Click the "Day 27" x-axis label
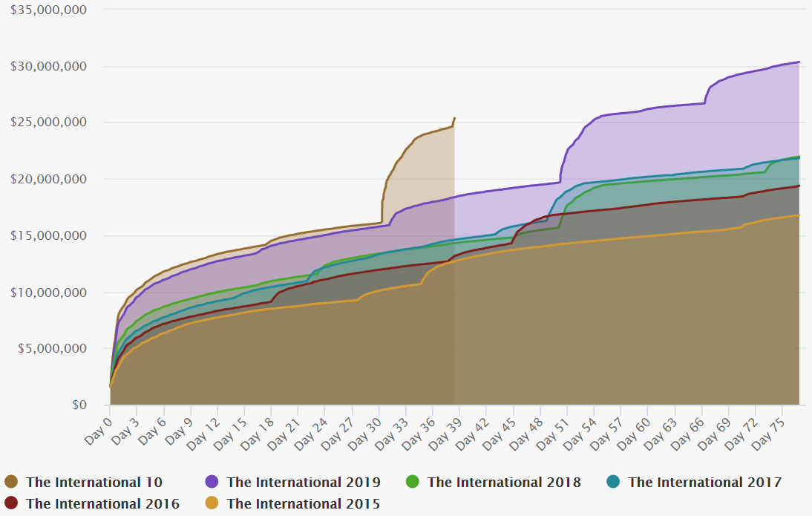Screen dimensions: 812x516 (x=338, y=433)
